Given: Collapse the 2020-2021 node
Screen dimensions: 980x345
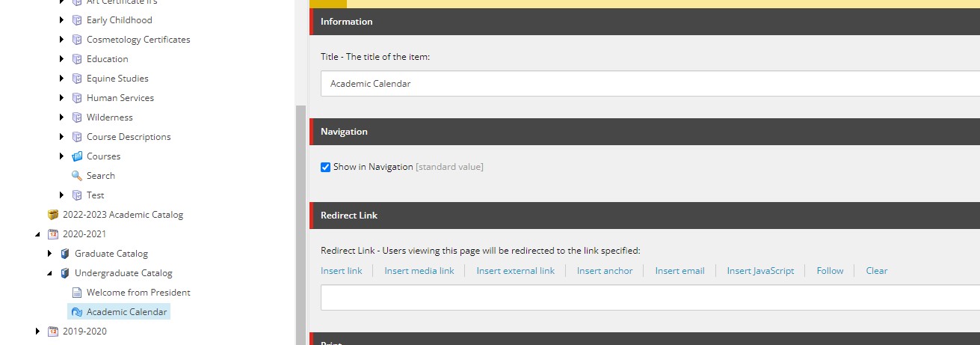Looking at the screenshot, I should pos(38,234).
